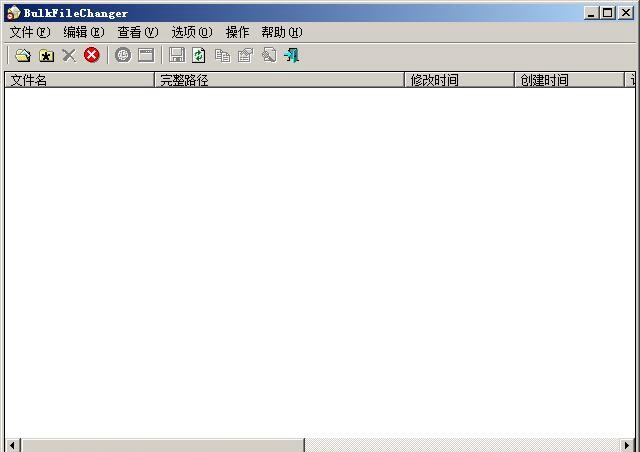Open the 编辑(E) menu
Image resolution: width=640 pixels, height=452 pixels.
tap(84, 32)
